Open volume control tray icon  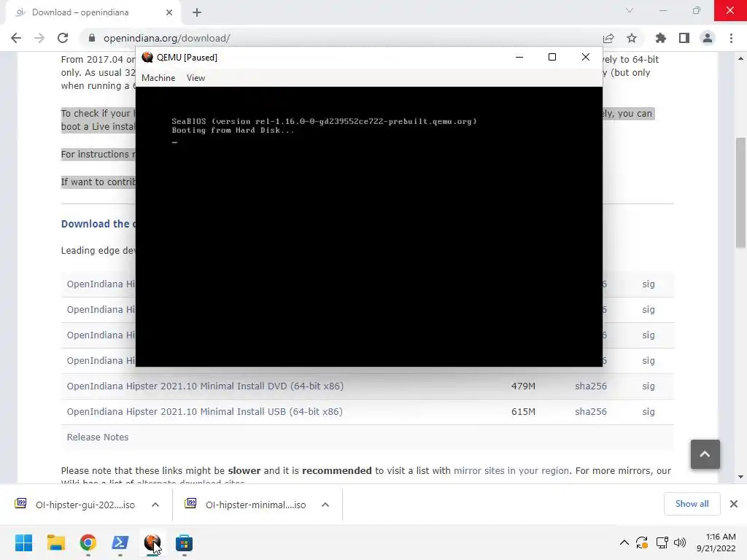pos(680,542)
